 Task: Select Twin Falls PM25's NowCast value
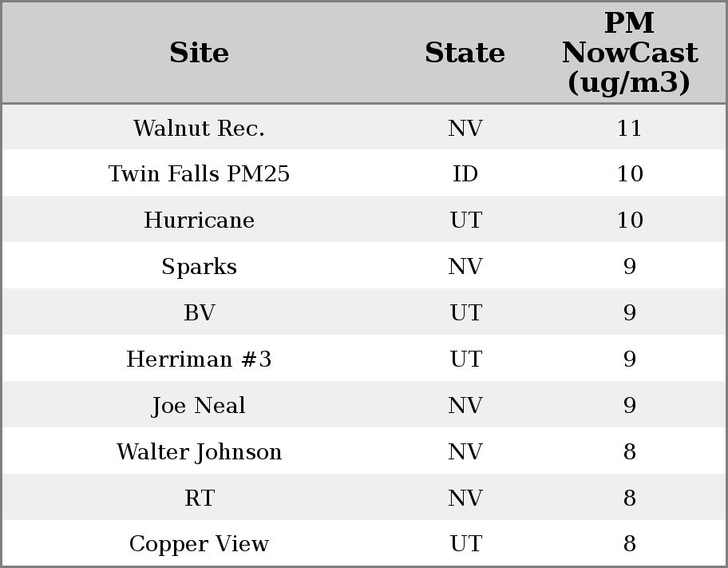pyautogui.click(x=629, y=174)
